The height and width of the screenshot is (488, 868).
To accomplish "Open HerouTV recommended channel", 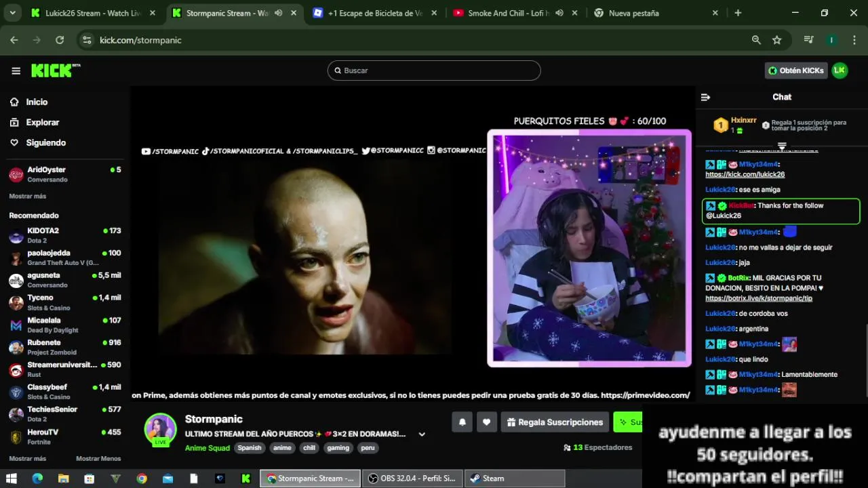I will [65, 436].
